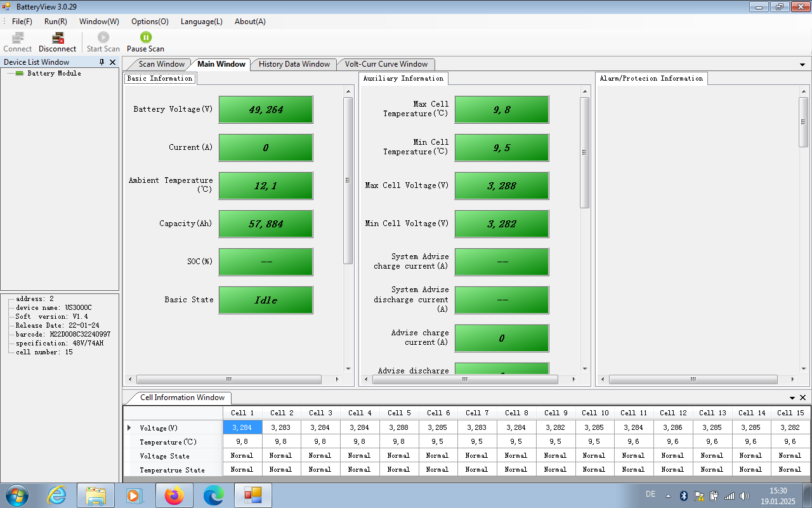The height and width of the screenshot is (508, 812).
Task: Toggle pin on Device List Window
Action: 101,62
